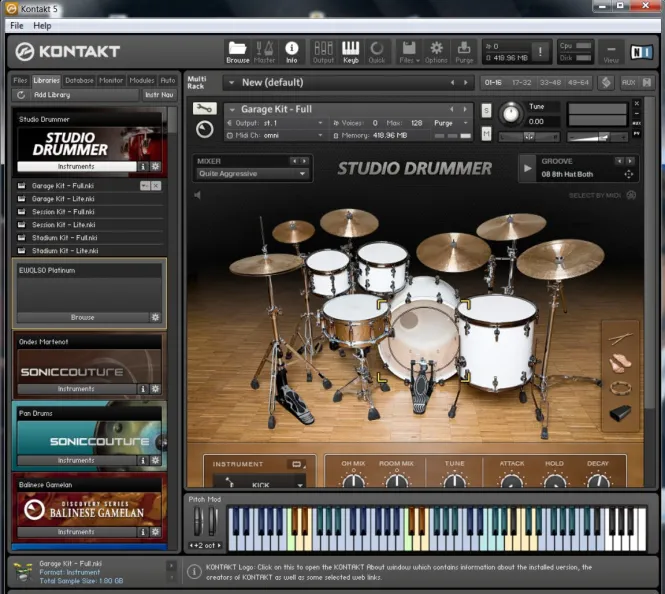Image resolution: width=665 pixels, height=594 pixels.
Task: Open the Output mixer section icon
Action: [x=323, y=52]
